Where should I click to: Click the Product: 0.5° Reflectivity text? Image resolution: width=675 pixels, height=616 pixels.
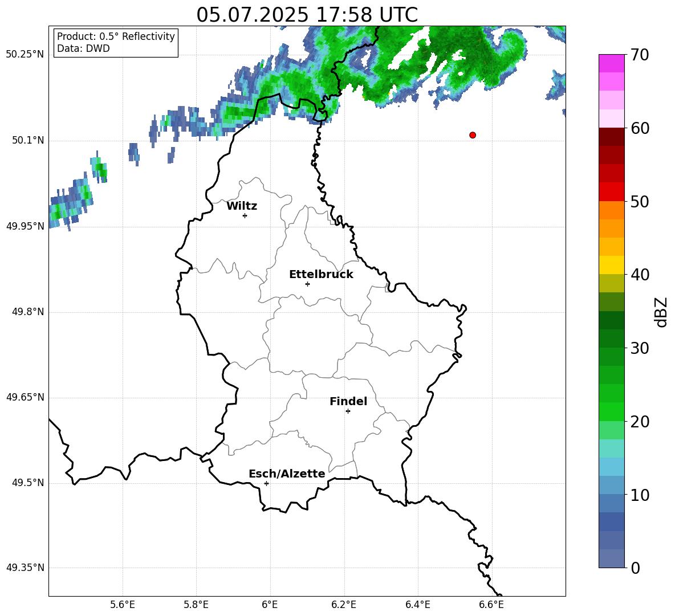116,36
